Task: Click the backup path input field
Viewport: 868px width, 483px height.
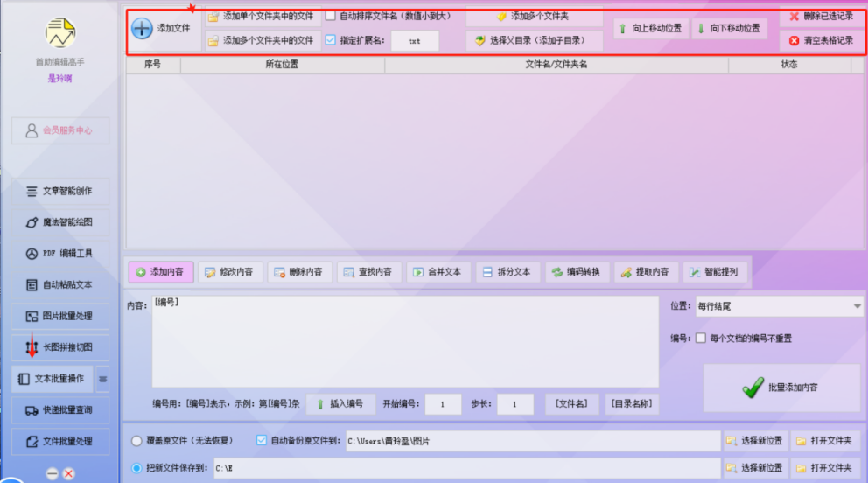Action: click(x=533, y=441)
